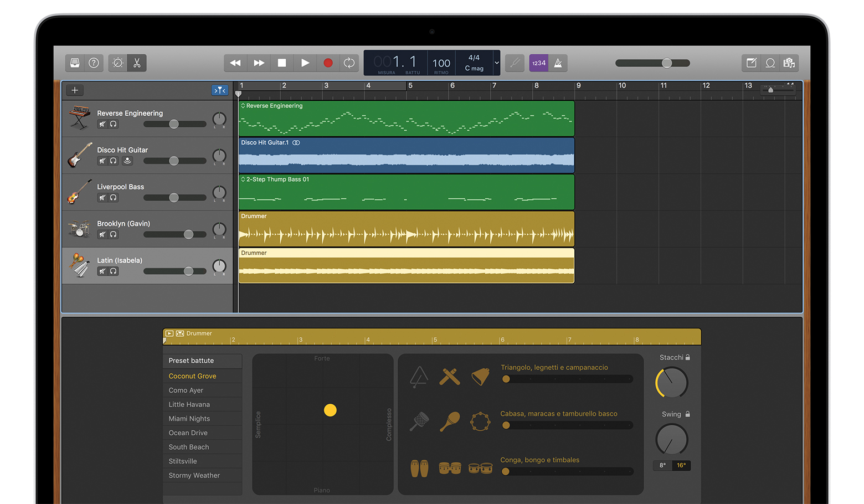Show Smart Controls panel
This screenshot has width=864, height=504.
coord(117,63)
